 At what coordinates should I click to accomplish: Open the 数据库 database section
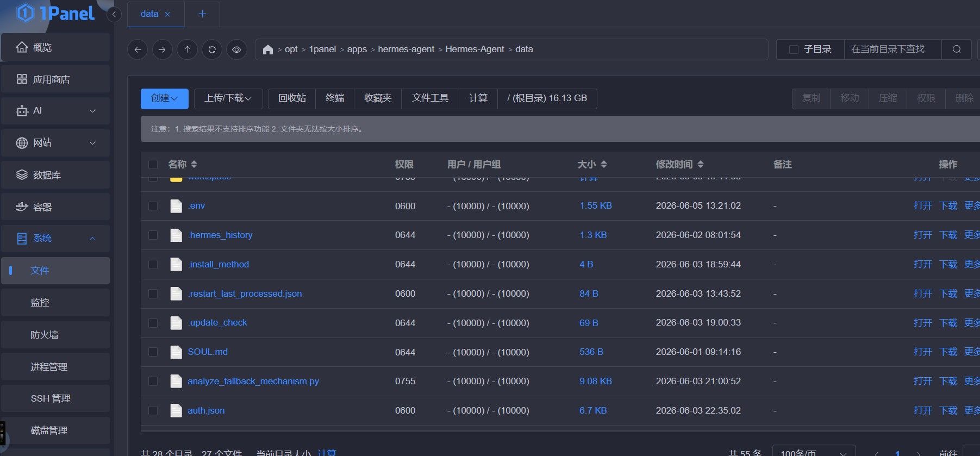(55, 175)
